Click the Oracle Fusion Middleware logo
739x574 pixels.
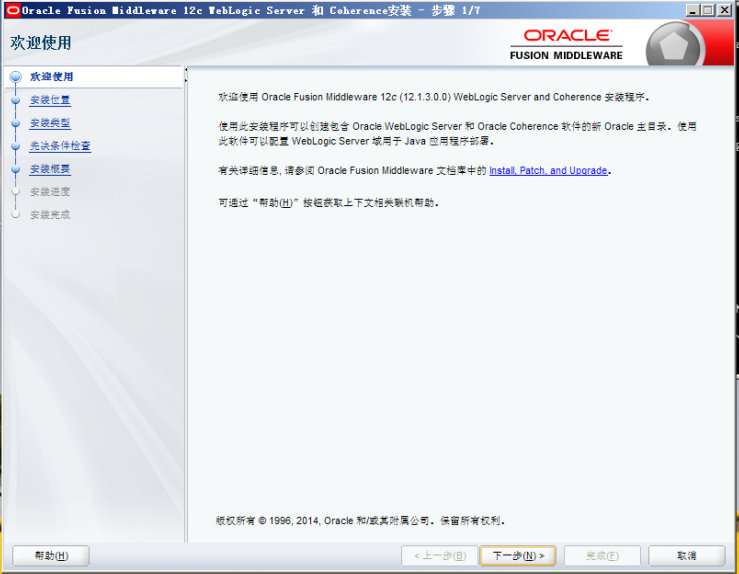coord(566,44)
